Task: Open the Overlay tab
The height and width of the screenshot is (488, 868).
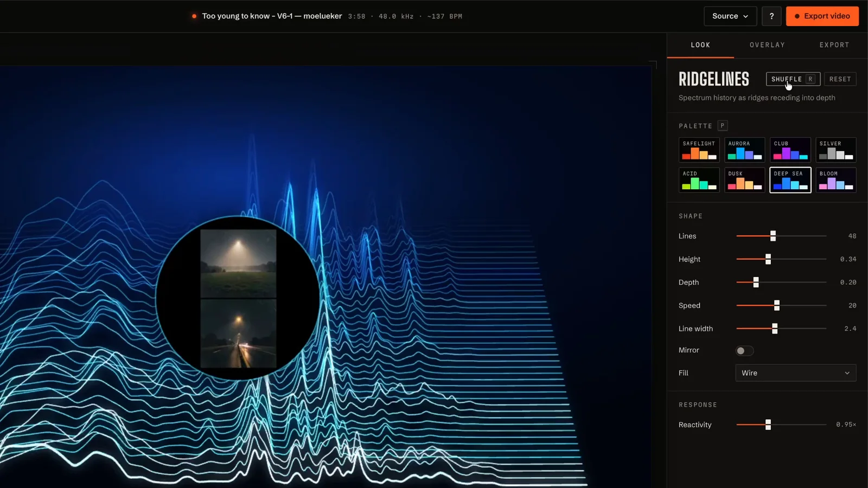Action: click(x=767, y=45)
